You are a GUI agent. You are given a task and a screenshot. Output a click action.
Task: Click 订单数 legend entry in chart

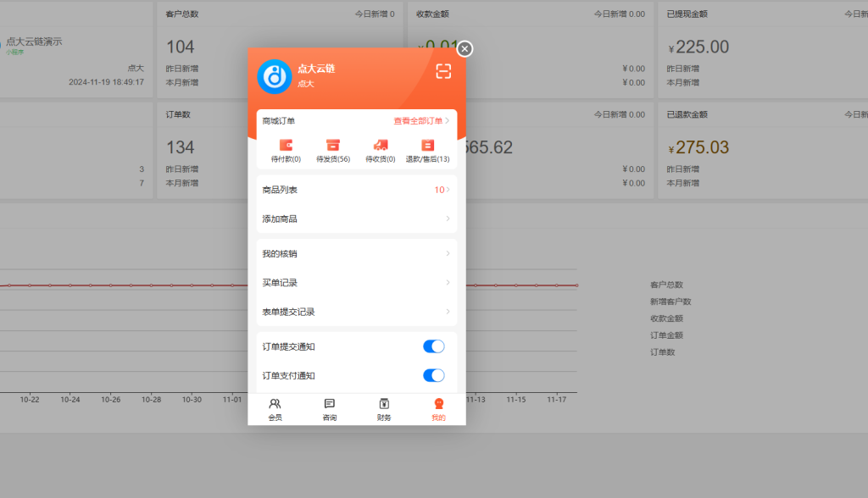tap(663, 352)
